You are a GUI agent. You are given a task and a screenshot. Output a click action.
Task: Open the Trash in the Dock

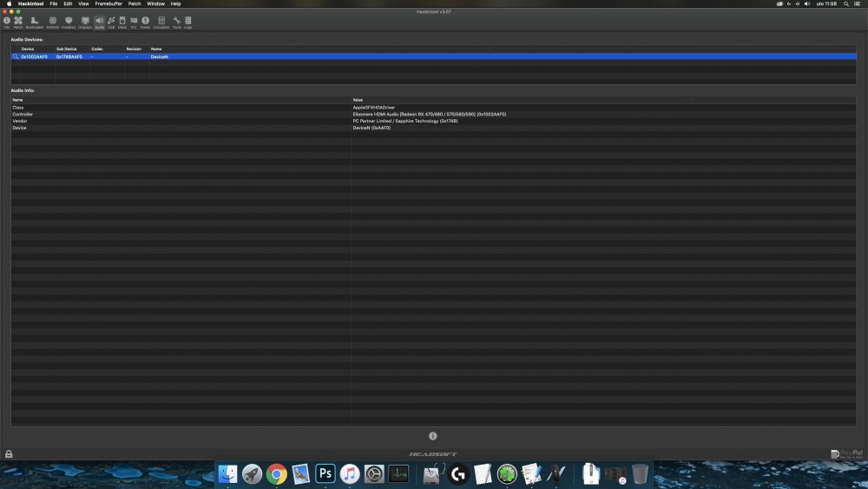[640, 474]
